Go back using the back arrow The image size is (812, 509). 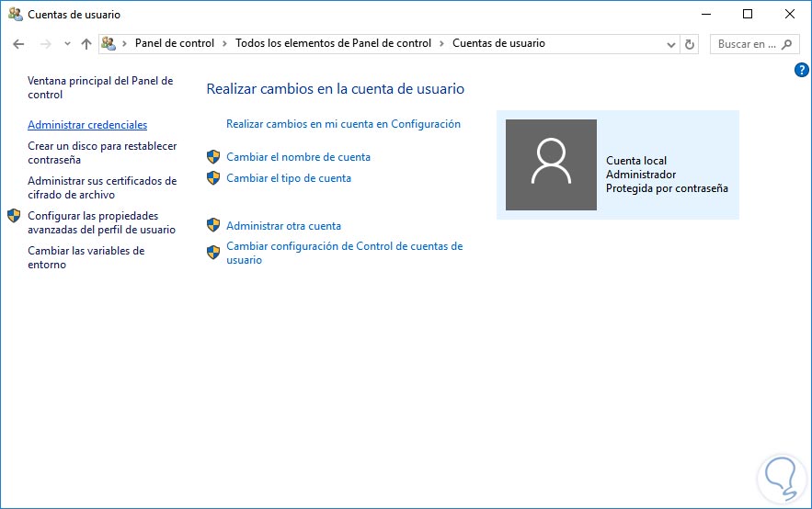pos(18,44)
